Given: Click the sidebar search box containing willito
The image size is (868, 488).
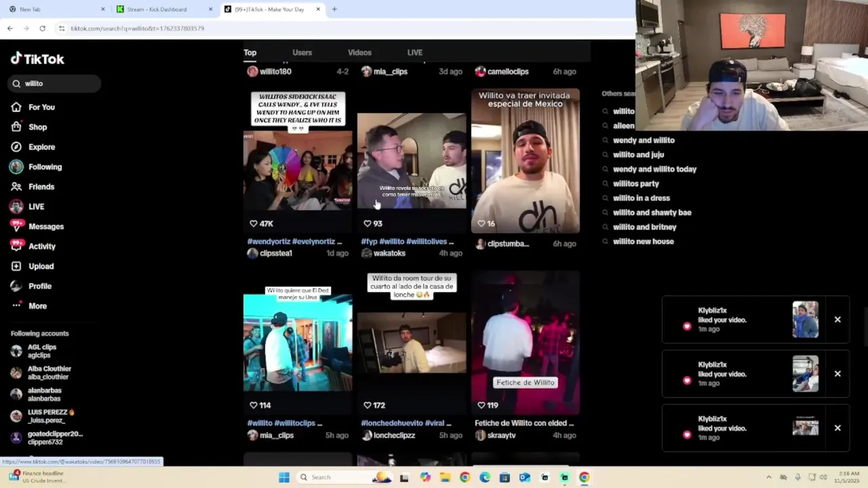Looking at the screenshot, I should tap(54, 83).
